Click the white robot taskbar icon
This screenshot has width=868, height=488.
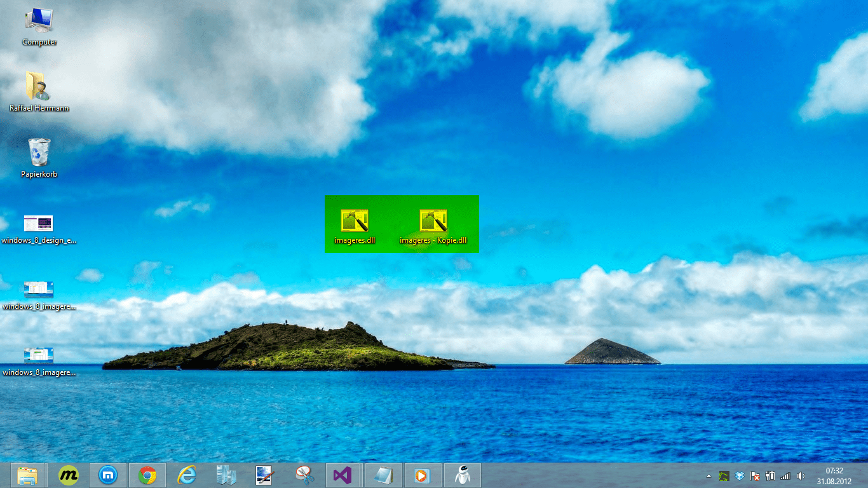462,475
